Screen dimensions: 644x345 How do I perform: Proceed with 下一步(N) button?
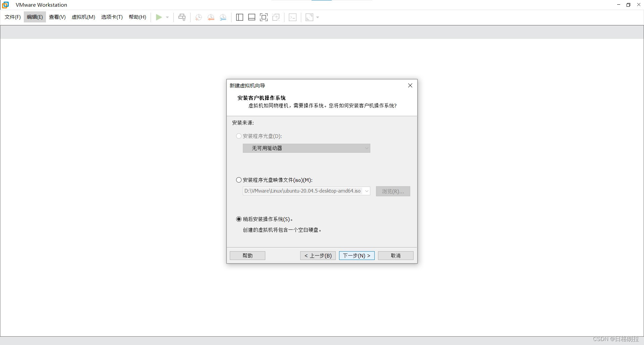tap(357, 256)
